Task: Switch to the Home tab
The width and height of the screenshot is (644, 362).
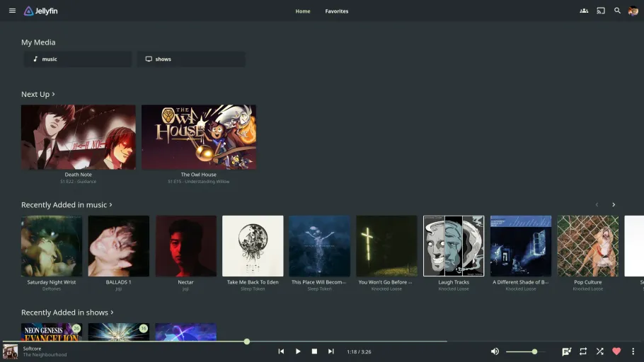Action: pos(303,11)
